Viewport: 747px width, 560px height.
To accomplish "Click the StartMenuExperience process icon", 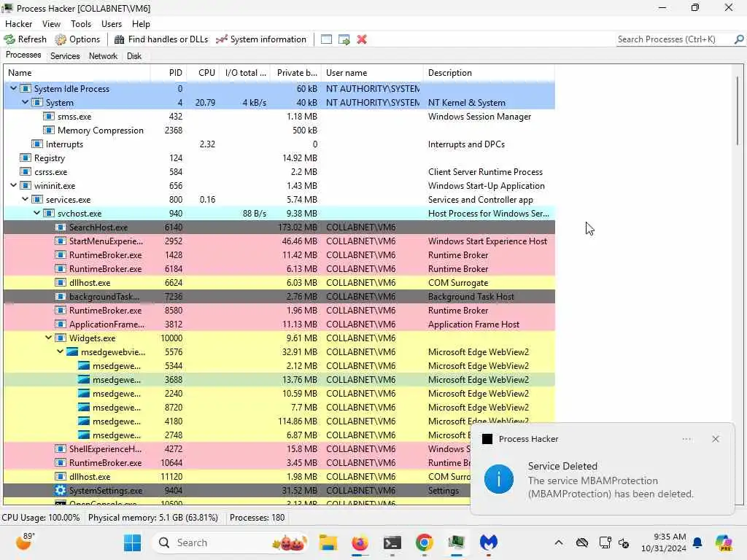I will (x=60, y=241).
